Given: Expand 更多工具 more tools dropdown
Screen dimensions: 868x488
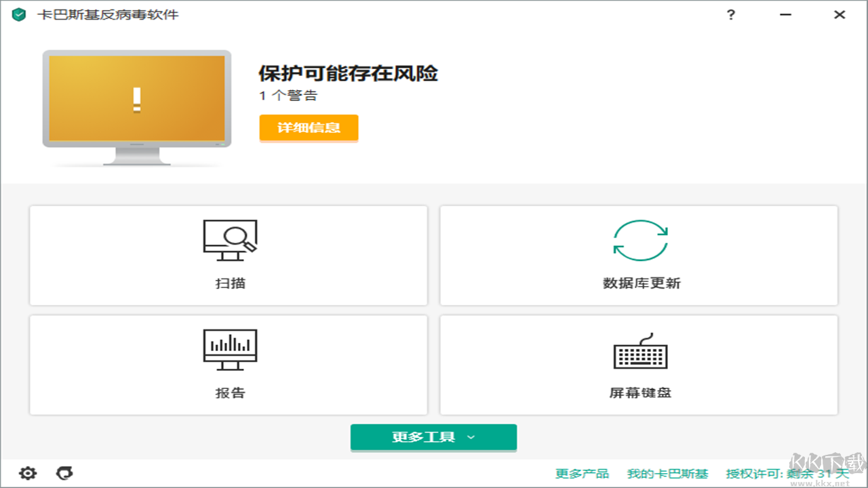Looking at the screenshot, I should [433, 437].
